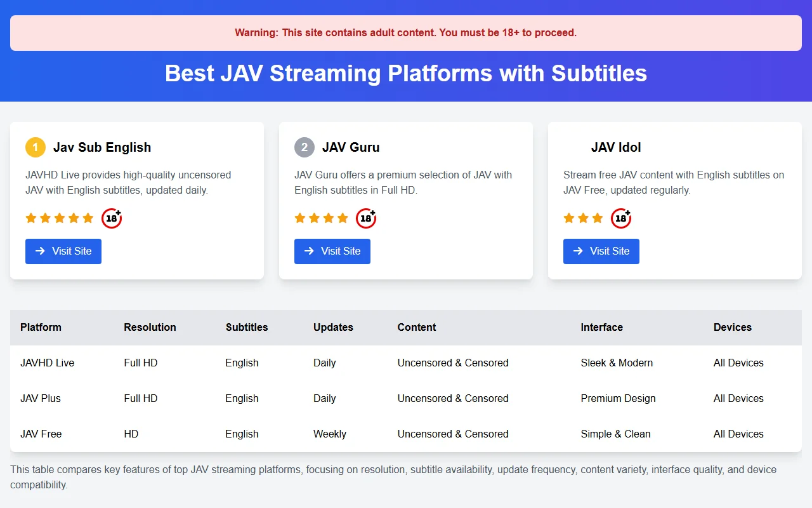Click the 18+ badge on JAV Idol card
Viewport: 812px width, 508px height.
pos(621,218)
